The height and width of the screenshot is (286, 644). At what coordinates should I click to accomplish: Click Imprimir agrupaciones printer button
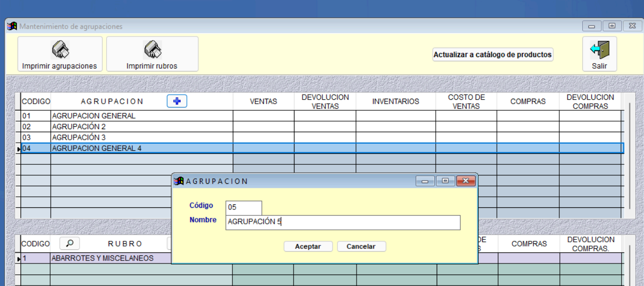pyautogui.click(x=60, y=54)
